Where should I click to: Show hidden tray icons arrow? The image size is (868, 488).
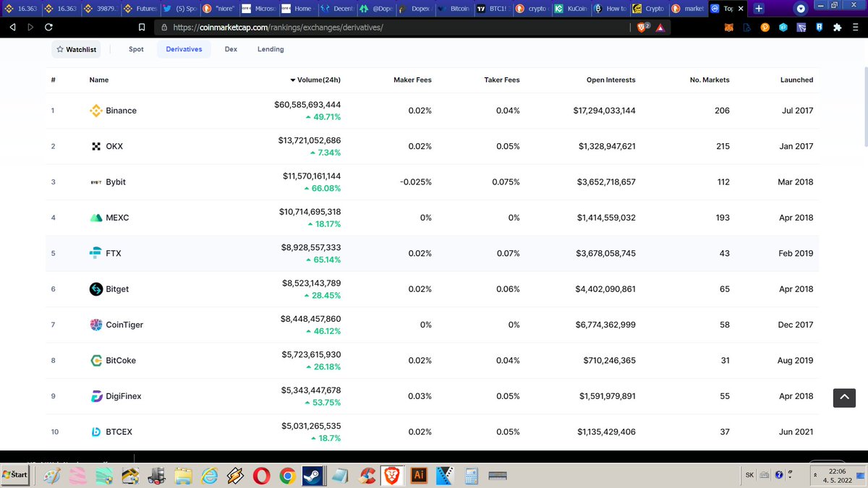pos(816,475)
